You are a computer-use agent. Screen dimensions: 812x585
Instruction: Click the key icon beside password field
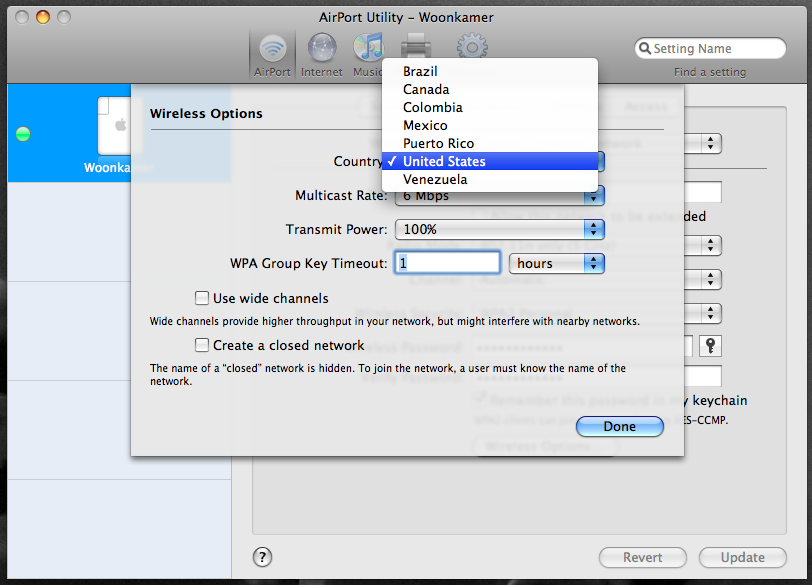pos(710,346)
